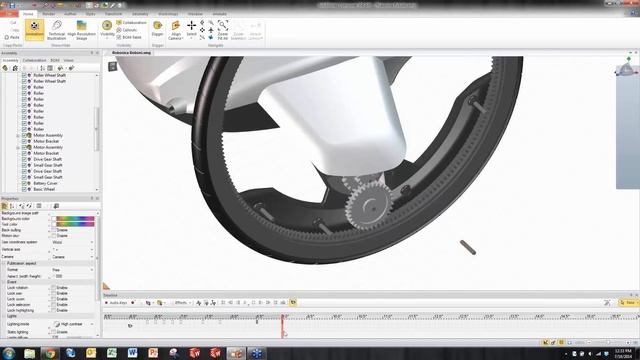Switch to the Geometry ribbon tab

click(x=140, y=14)
